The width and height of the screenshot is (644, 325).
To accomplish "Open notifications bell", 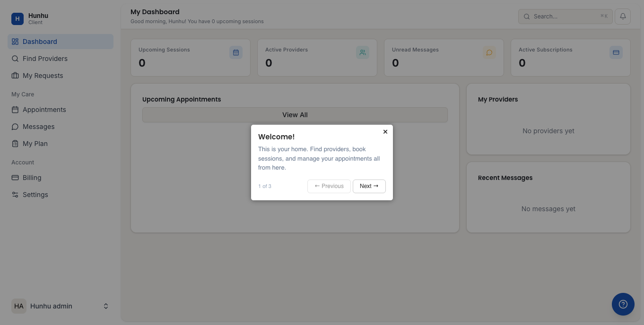I will 623,16.
